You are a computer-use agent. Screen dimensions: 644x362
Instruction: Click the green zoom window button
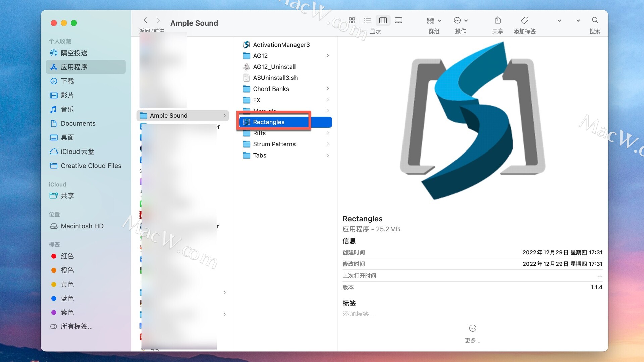[x=74, y=23]
